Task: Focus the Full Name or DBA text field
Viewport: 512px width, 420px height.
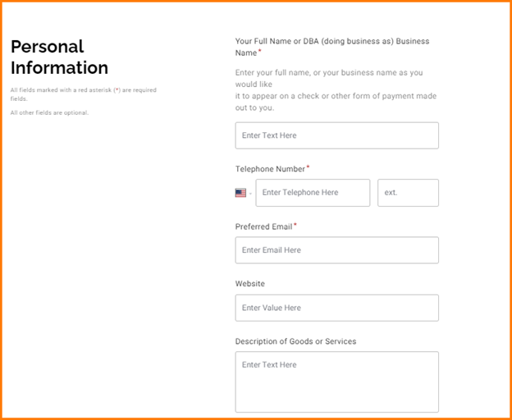Action: [x=336, y=135]
